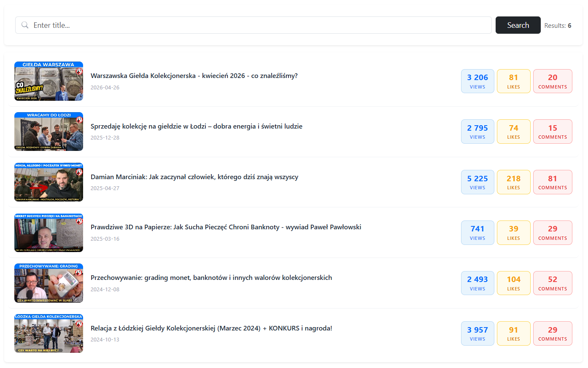Click 29 comments badge of Prawdziwe 3D video

(x=553, y=233)
